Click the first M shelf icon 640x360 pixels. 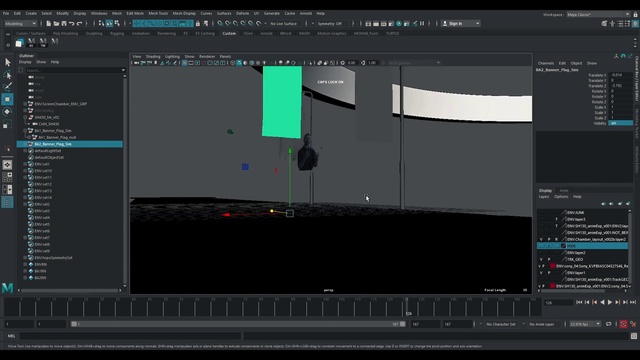31,42
